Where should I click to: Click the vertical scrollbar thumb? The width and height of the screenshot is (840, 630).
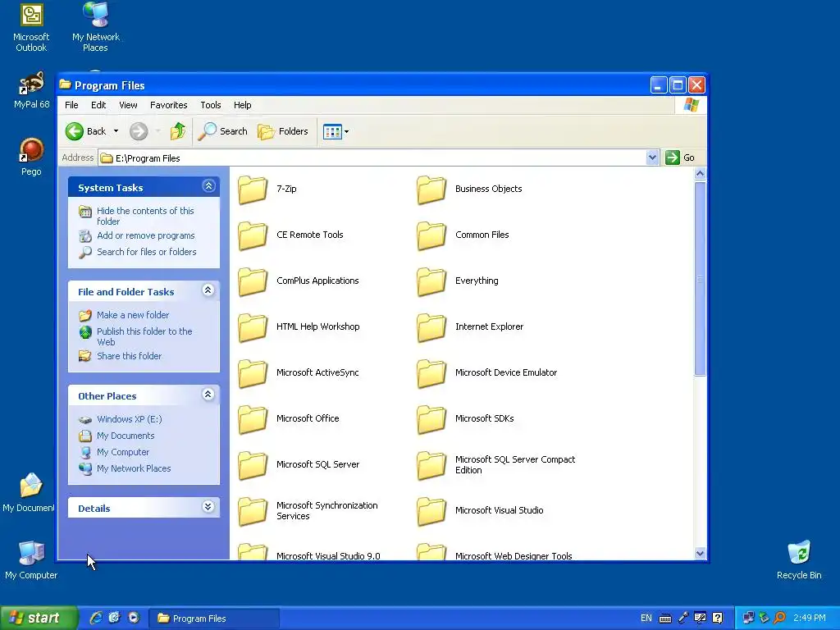700,279
